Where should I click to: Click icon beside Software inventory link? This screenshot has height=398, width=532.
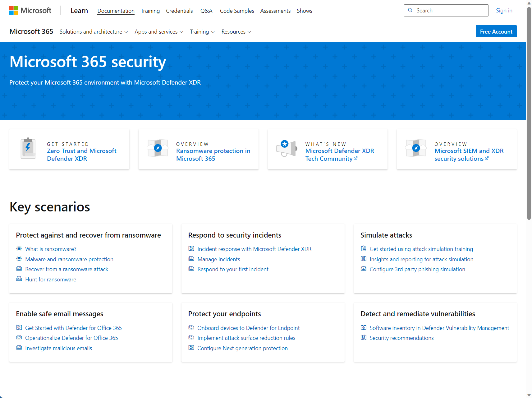[x=363, y=327]
